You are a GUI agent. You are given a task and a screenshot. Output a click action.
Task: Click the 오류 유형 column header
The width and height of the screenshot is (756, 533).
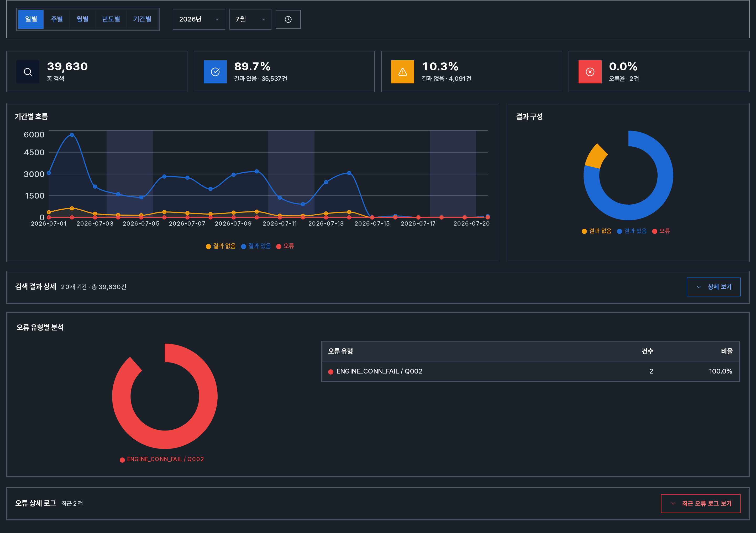click(340, 351)
